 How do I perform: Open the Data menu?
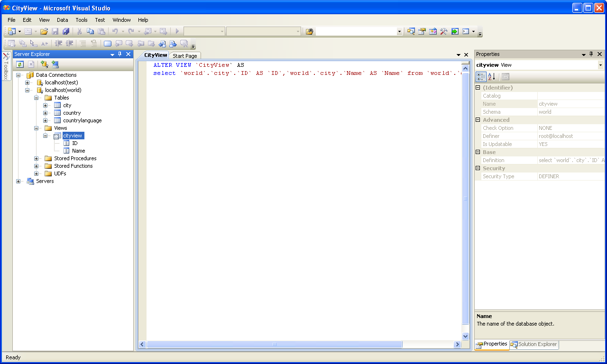(x=62, y=20)
